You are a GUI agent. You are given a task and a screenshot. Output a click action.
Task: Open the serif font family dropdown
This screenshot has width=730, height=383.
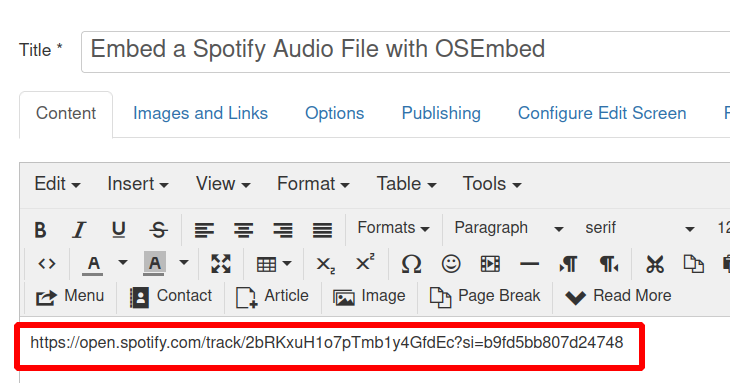point(640,228)
